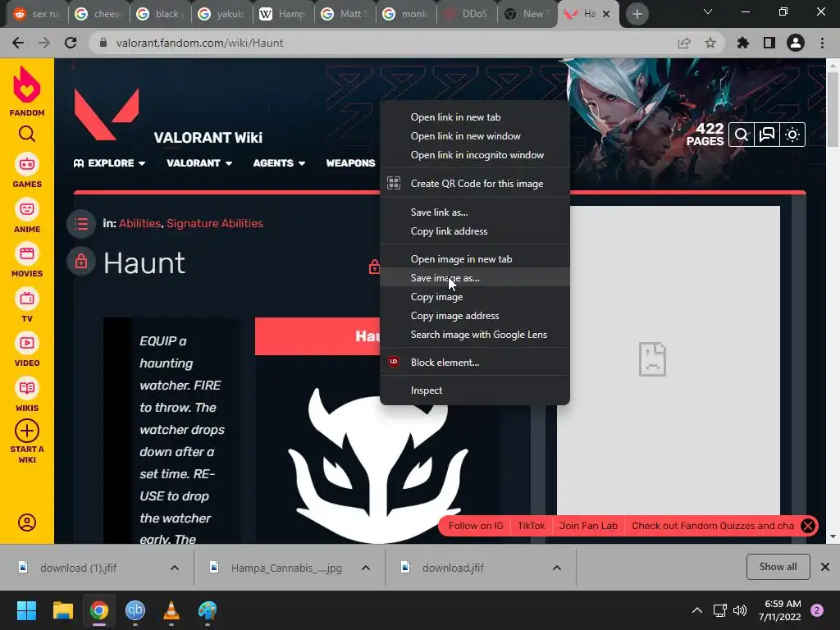840x630 pixels.
Task: Reload the page
Action: point(71,43)
